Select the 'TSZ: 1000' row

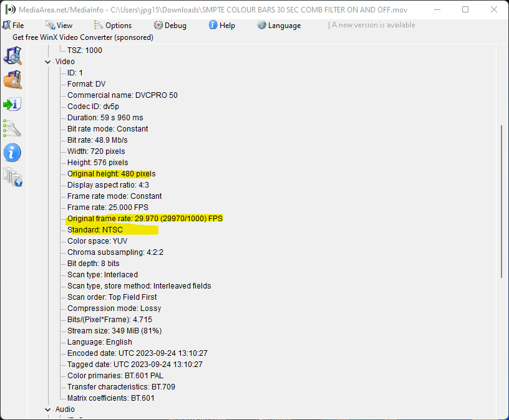pyautogui.click(x=85, y=50)
